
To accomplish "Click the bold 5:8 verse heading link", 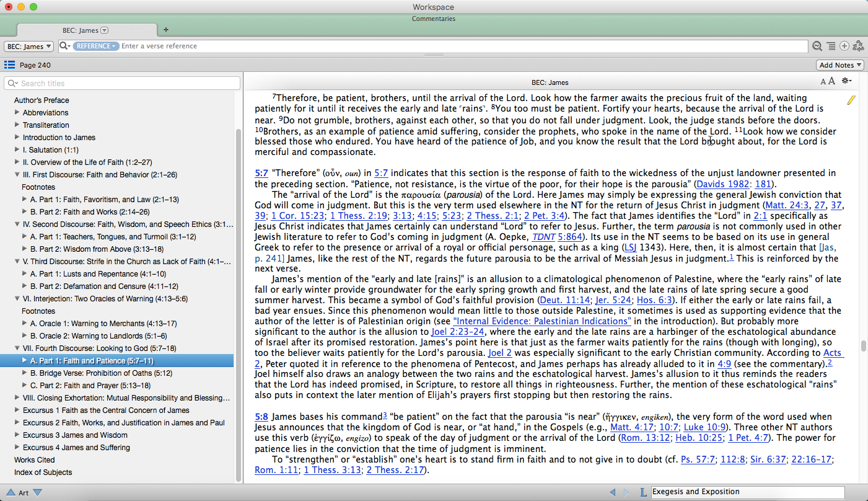I will tap(261, 416).
